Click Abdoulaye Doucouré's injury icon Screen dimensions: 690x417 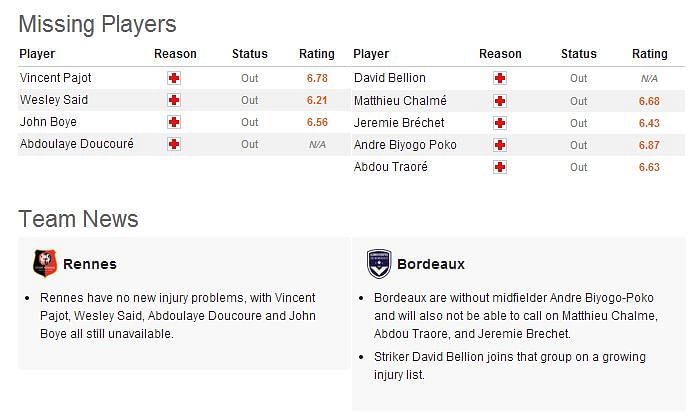(x=174, y=144)
